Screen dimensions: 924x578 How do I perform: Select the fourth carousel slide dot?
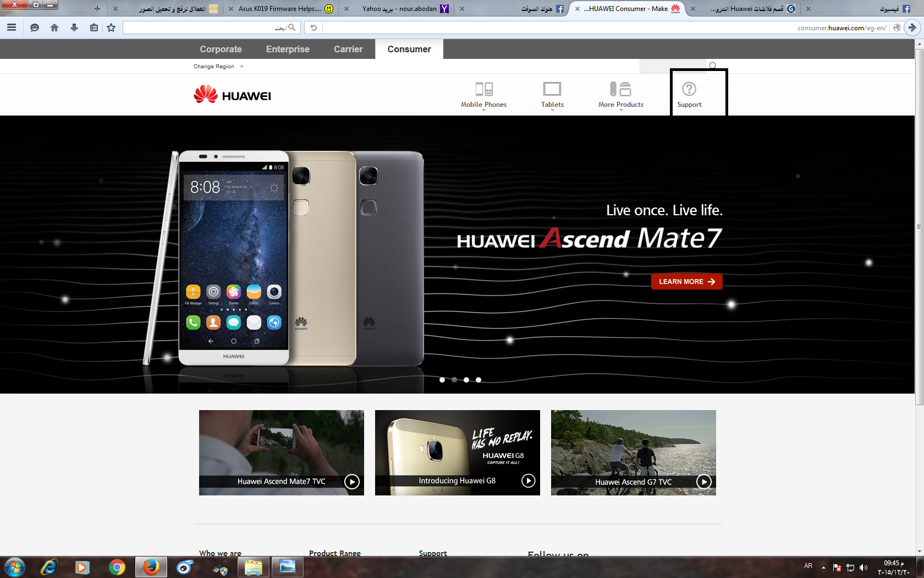point(479,380)
